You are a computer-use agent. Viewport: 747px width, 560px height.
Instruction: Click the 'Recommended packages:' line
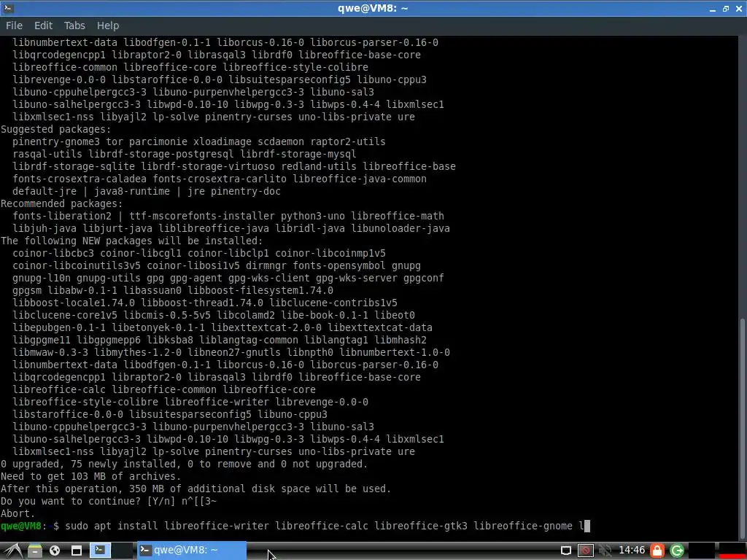click(x=61, y=204)
